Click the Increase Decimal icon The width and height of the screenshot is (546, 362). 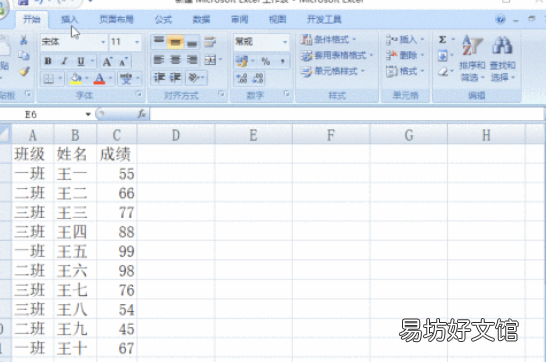tap(241, 78)
